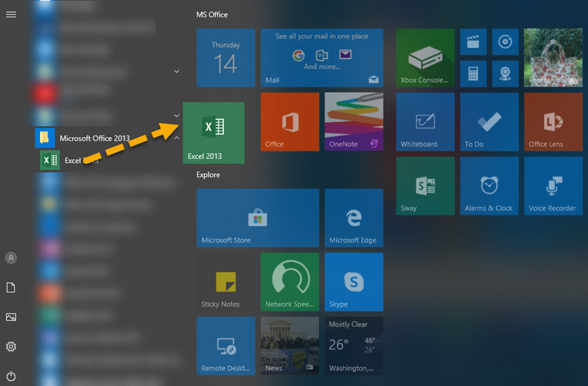This screenshot has width=588, height=386.
Task: Open Alarms & Clock tile
Action: [x=489, y=186]
